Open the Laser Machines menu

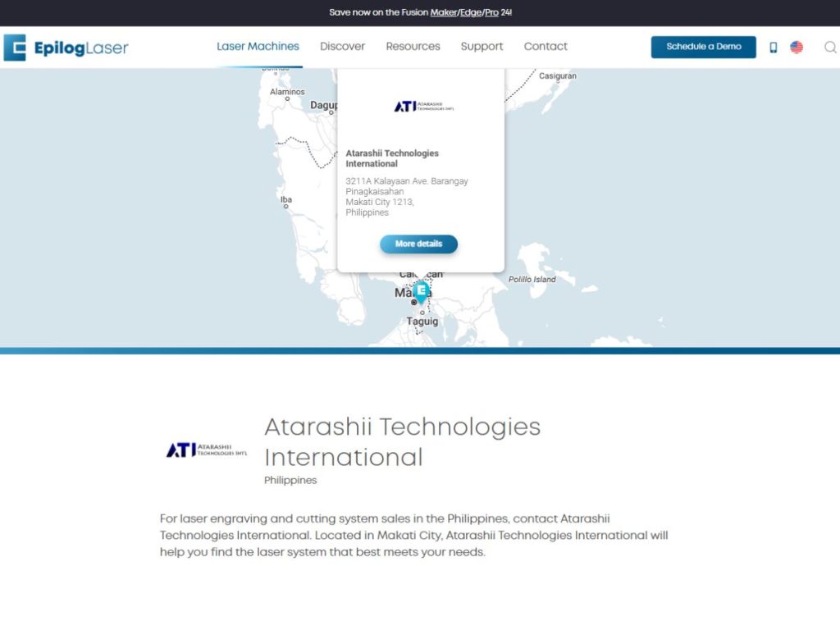coord(258,47)
